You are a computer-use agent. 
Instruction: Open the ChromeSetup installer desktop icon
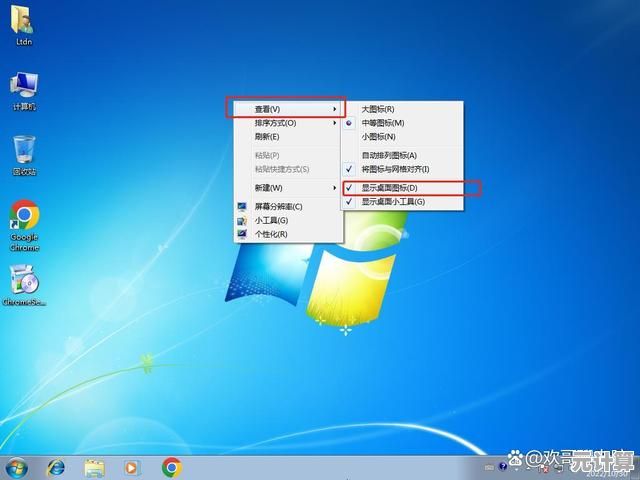(x=24, y=280)
